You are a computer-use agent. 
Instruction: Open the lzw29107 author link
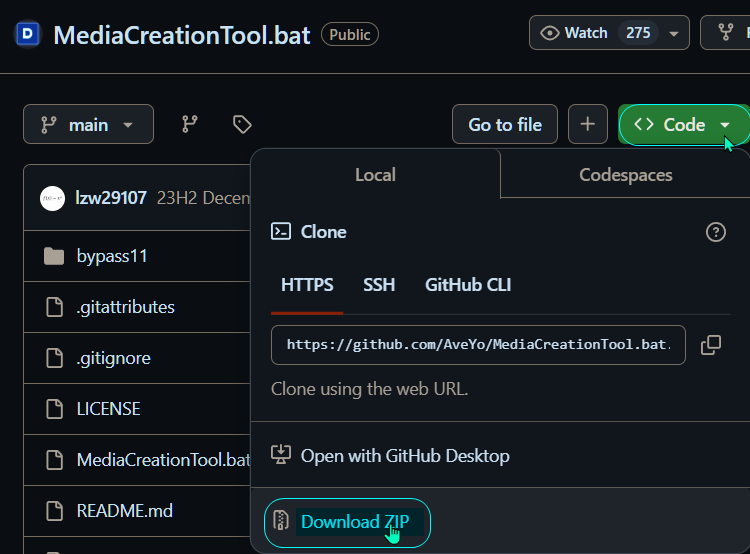[x=111, y=198]
